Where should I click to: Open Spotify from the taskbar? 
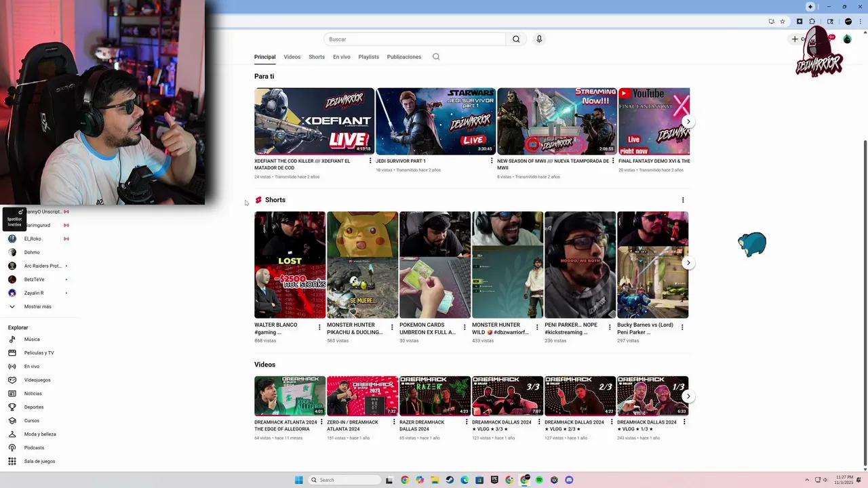coord(539,480)
